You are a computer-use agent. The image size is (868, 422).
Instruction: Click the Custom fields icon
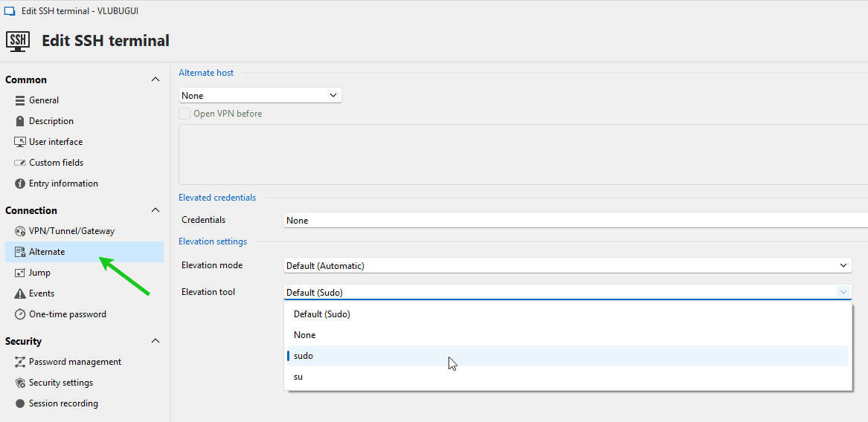(20, 163)
